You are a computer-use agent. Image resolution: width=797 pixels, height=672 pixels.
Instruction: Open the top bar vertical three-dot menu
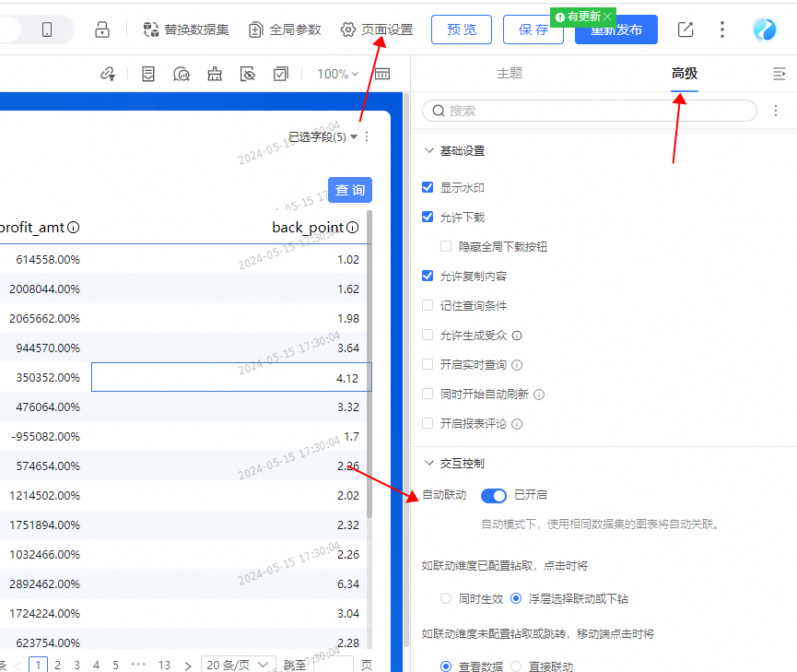[721, 29]
